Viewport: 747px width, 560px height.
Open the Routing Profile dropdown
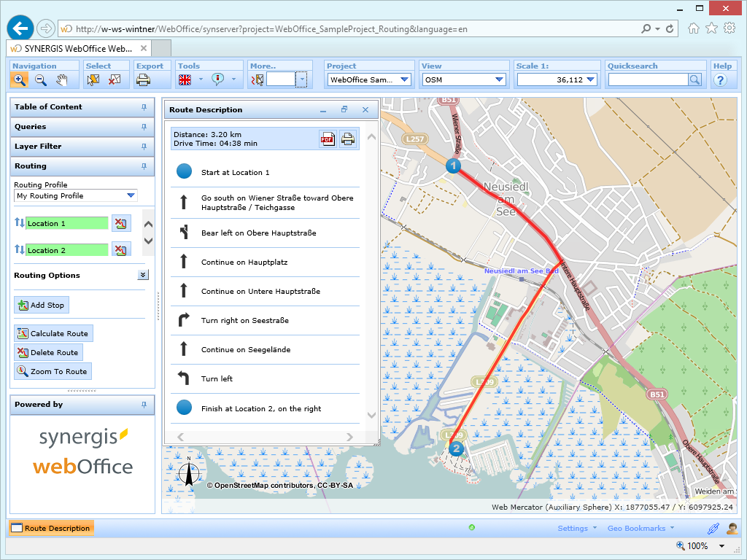click(133, 195)
